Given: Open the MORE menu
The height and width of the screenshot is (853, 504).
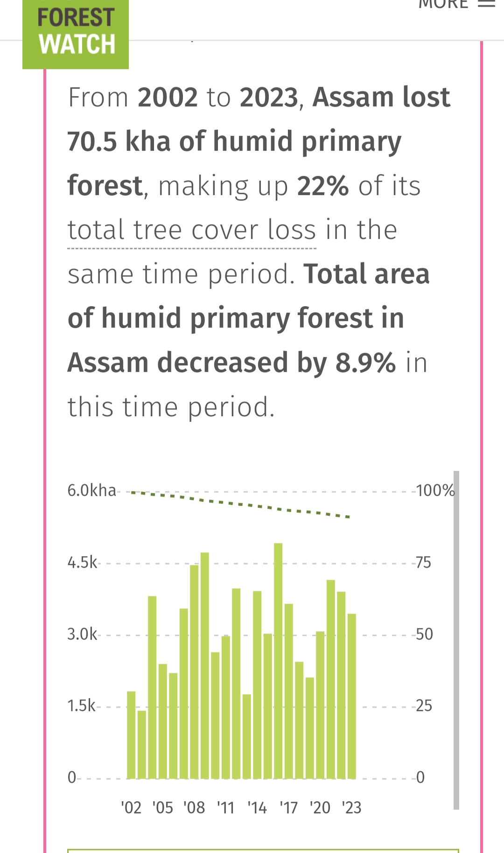Looking at the screenshot, I should click(443, 4).
